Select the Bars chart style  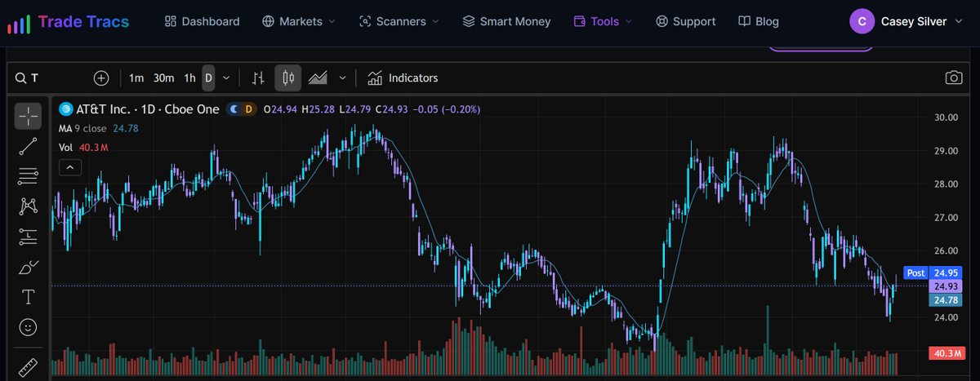pos(258,78)
